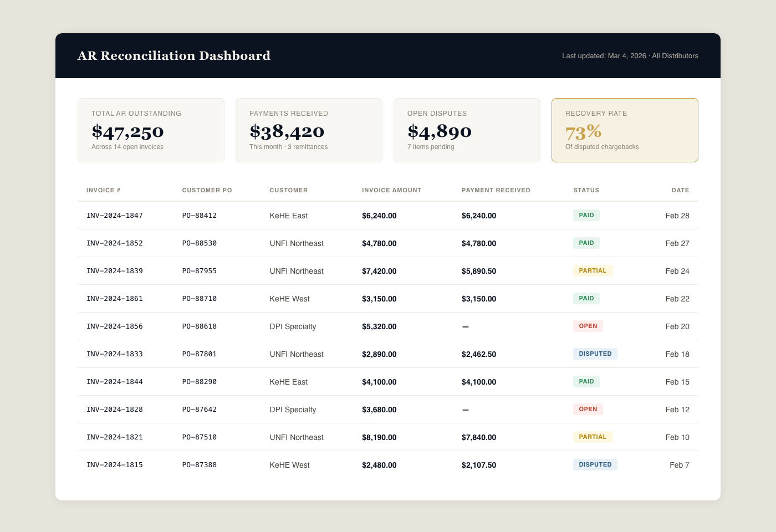Click the AR Reconciliation Dashboard title

click(174, 56)
